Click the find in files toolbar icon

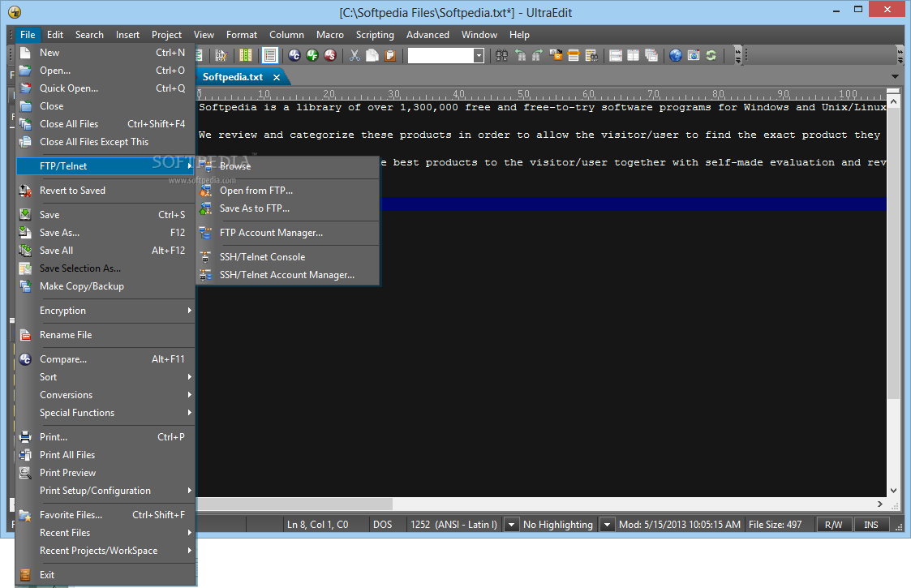(591, 55)
